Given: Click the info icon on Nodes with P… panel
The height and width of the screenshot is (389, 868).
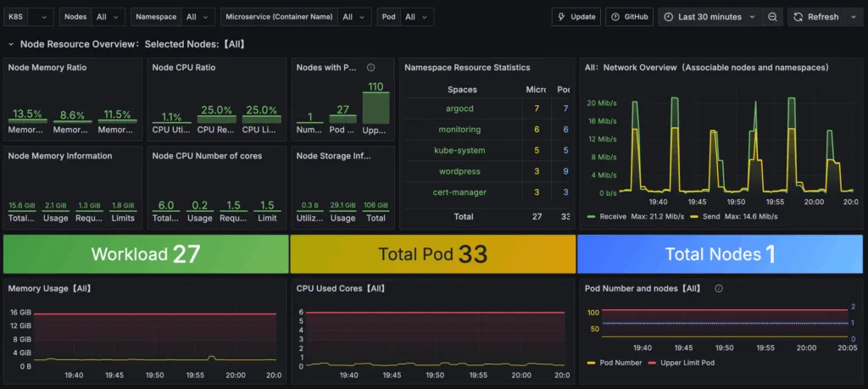Looking at the screenshot, I should tap(371, 68).
